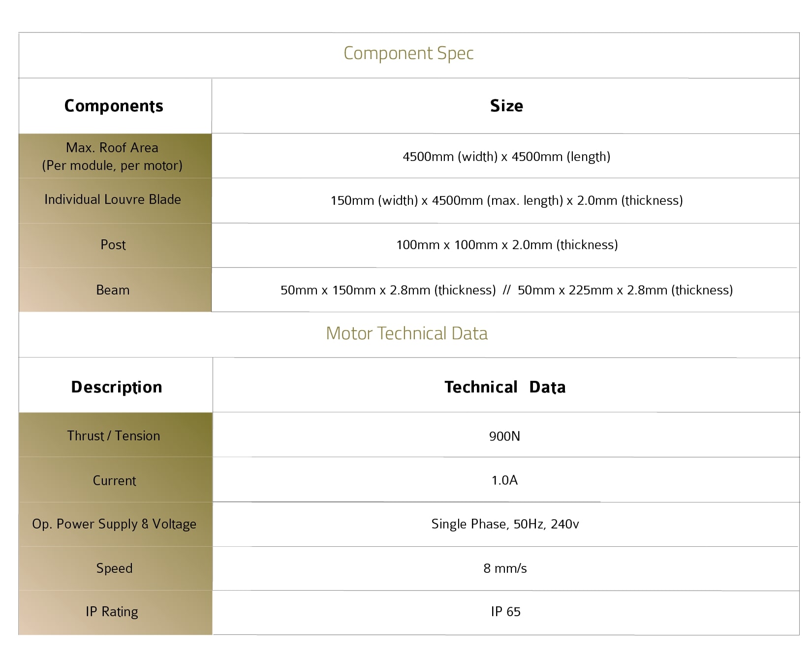The width and height of the screenshot is (812, 661).
Task: Select the Post row label
Action: click(x=113, y=245)
